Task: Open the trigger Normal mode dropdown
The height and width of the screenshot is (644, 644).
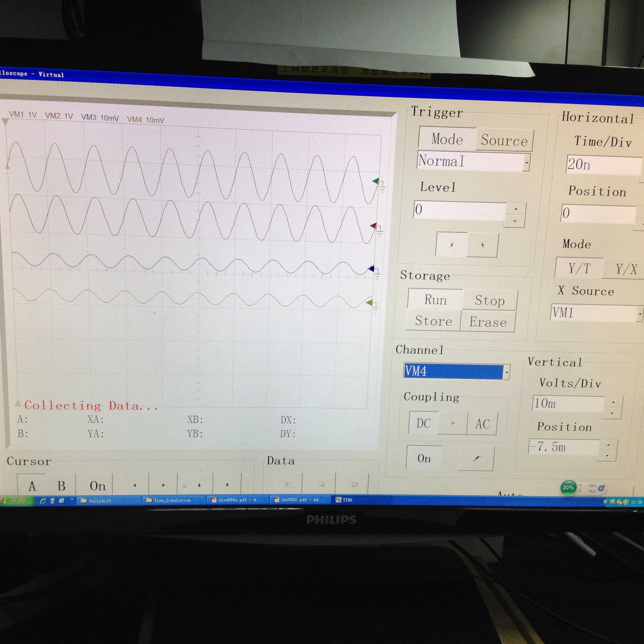Action: point(526,163)
